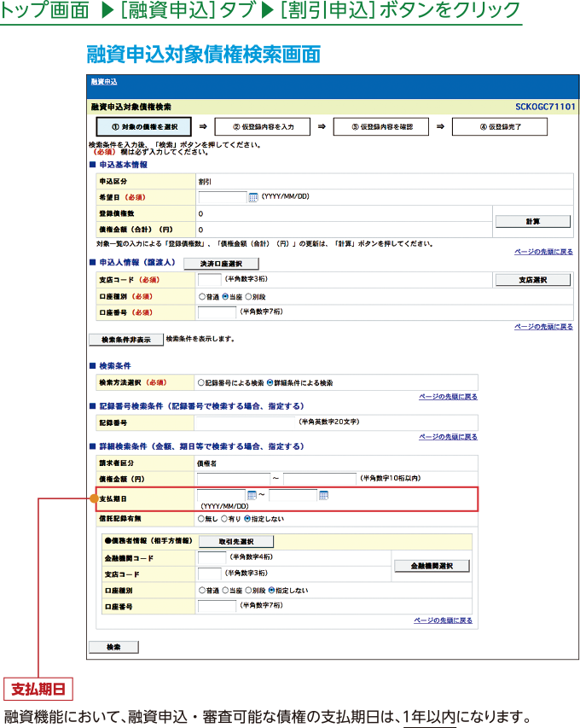Viewport: 580px width, 728px height.
Task: Focus the 債務者 支店コード input field
Action: pyautogui.click(x=209, y=574)
